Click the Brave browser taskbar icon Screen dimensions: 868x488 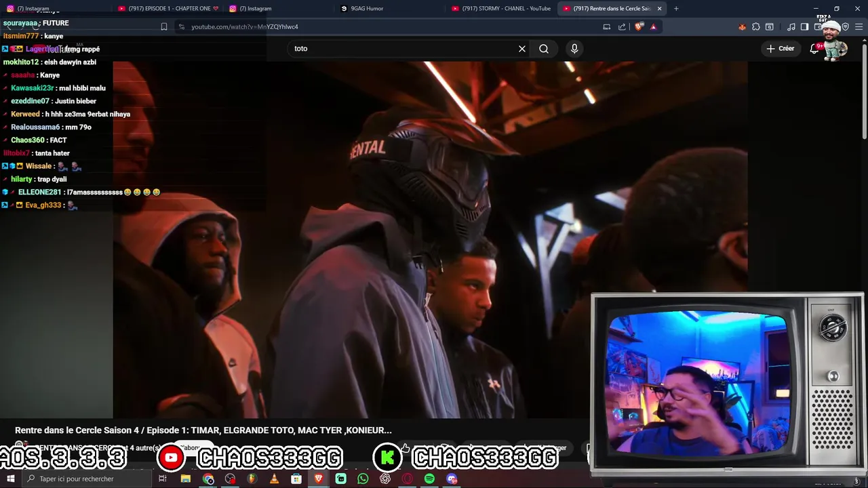[x=318, y=479]
